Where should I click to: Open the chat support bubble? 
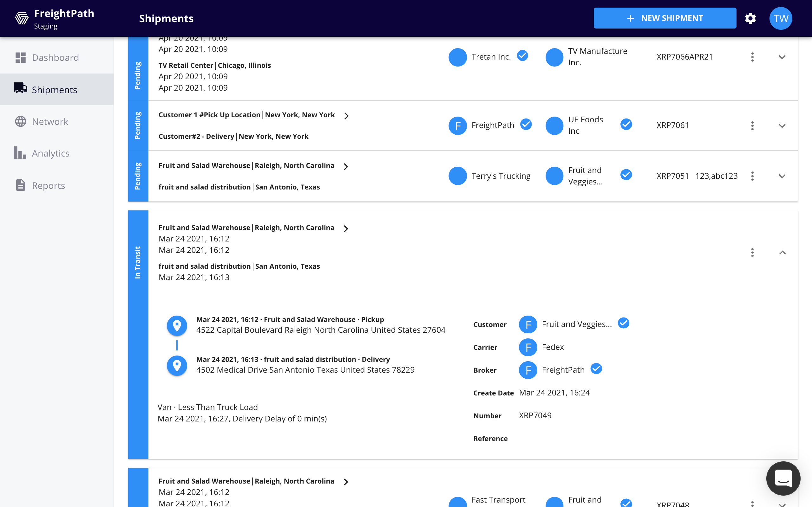point(783,478)
